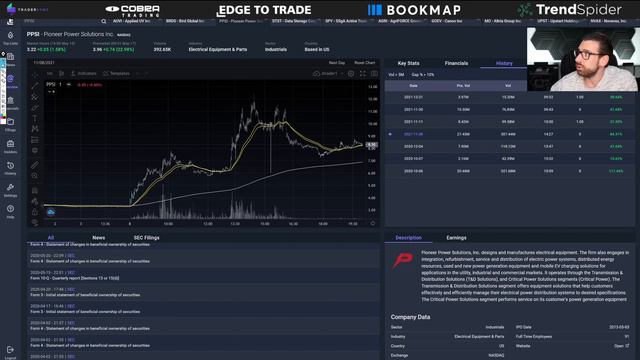The width and height of the screenshot is (640, 360).
Task: Switch to the SEC Filings tab
Action: 147,238
